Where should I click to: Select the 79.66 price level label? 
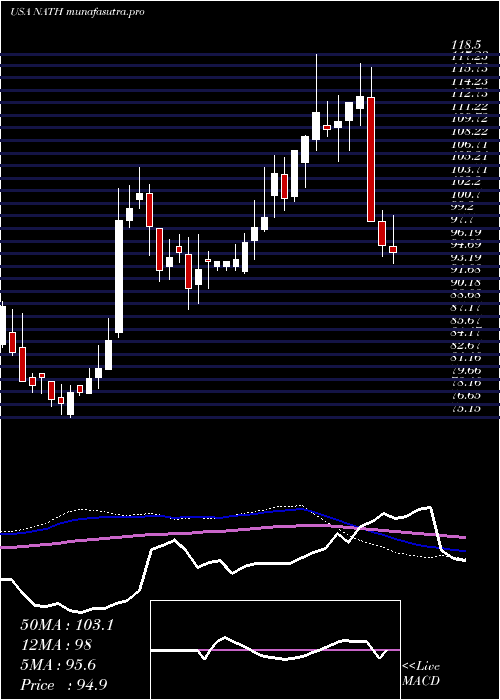466,370
